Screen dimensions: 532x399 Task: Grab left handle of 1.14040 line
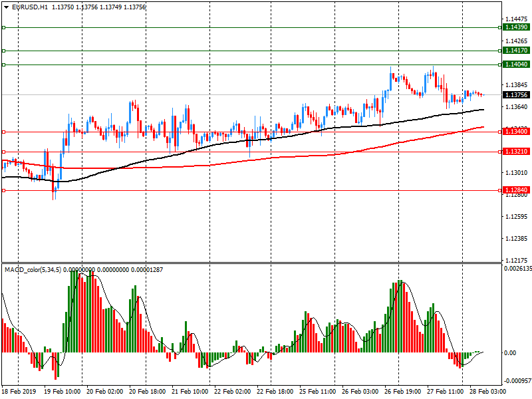click(3, 65)
